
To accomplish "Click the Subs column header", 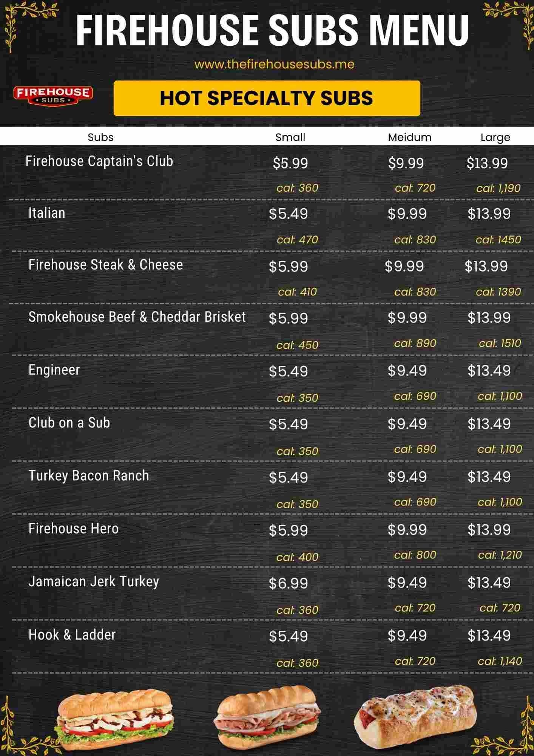I will pos(100,137).
